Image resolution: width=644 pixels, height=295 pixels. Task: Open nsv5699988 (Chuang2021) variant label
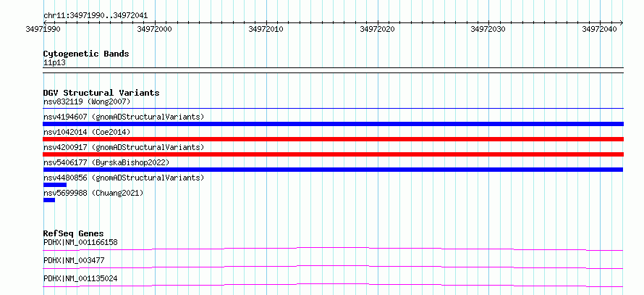93,193
